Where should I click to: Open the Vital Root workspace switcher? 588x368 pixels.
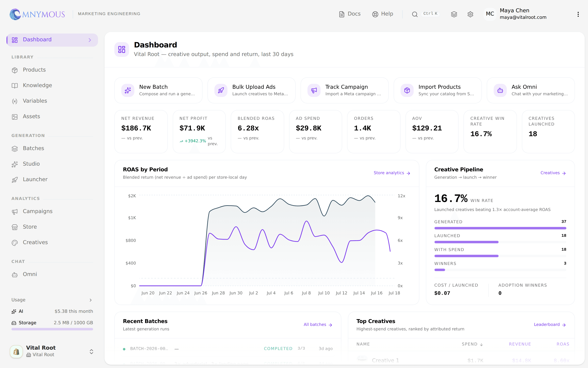click(x=52, y=351)
